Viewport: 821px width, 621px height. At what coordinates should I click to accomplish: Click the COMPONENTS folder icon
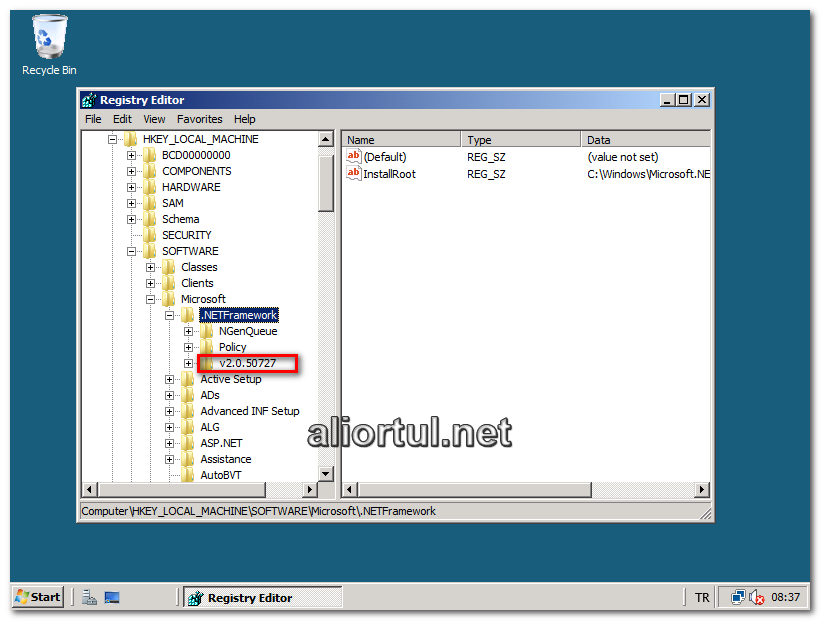click(149, 171)
